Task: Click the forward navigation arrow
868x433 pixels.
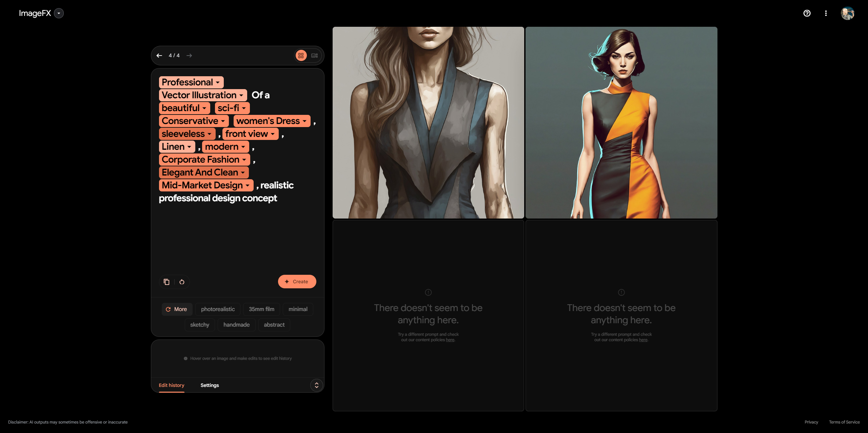Action: click(x=189, y=55)
